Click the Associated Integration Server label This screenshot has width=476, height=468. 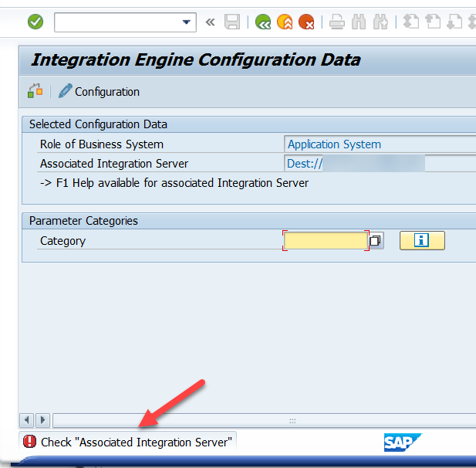(x=114, y=164)
